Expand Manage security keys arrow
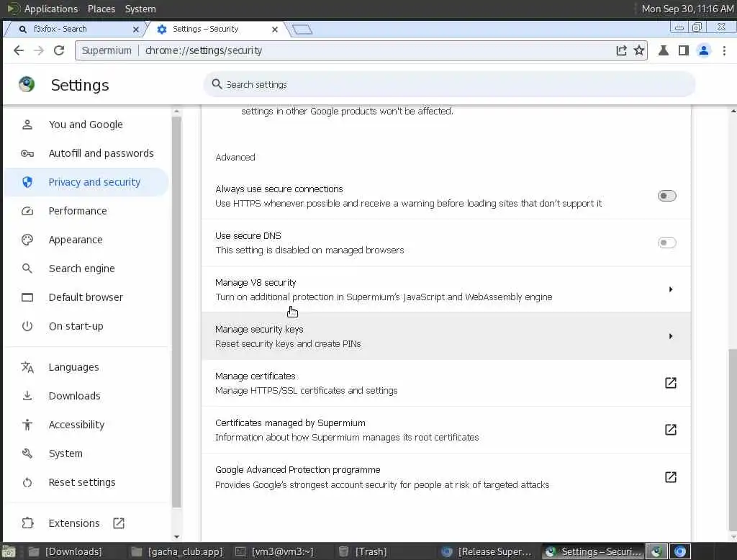Viewport: 737px width, 560px height. click(671, 336)
